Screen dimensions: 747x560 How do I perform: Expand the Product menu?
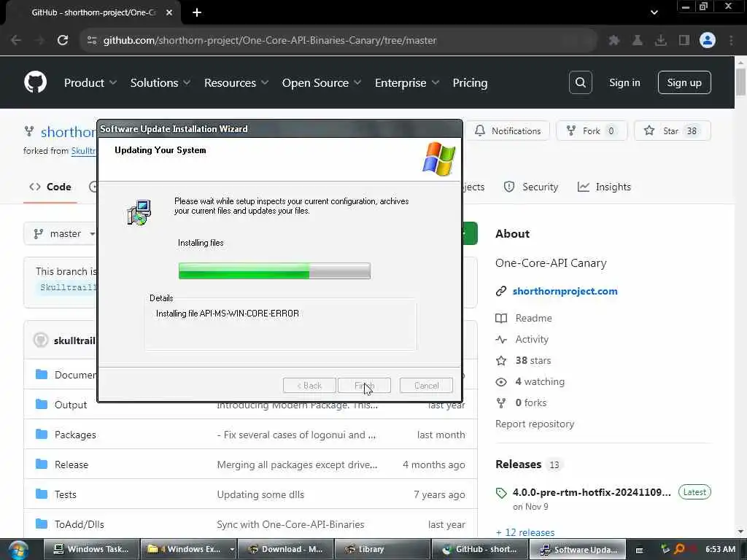point(90,82)
